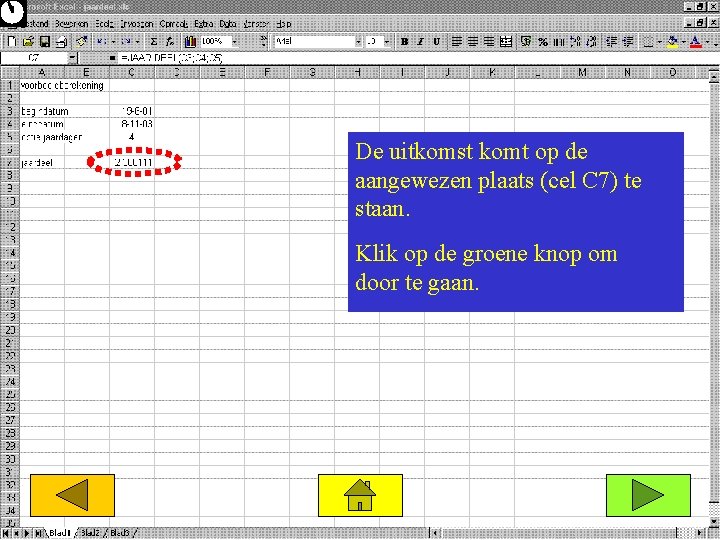Click the Format Painter brush icon
Image resolution: width=720 pixels, height=540 pixels.
coord(82,42)
